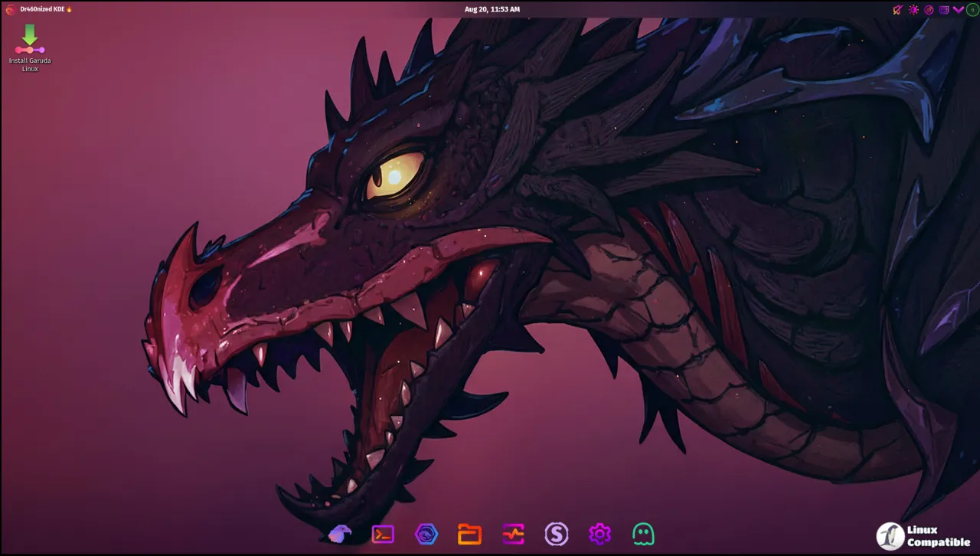The height and width of the screenshot is (556, 980).
Task: Open the purple window-shaped tray icon
Action: (943, 10)
